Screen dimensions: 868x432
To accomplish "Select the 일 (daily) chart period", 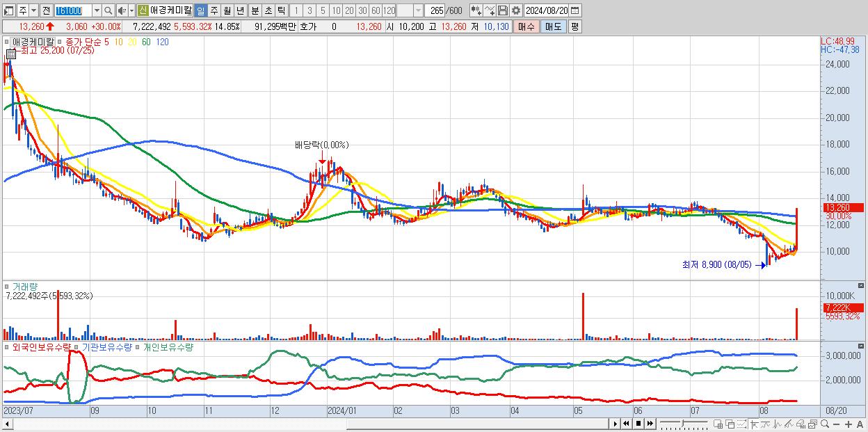I will 200,10.
